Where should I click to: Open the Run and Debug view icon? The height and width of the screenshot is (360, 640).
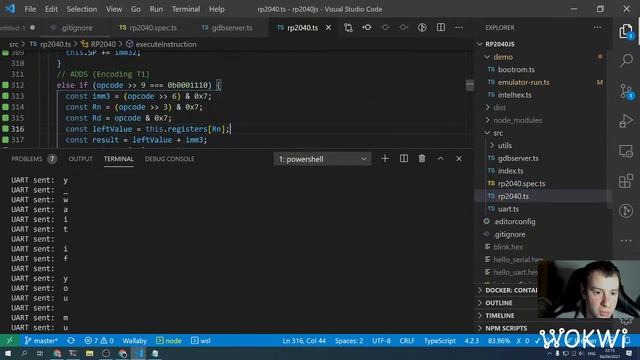point(626,121)
